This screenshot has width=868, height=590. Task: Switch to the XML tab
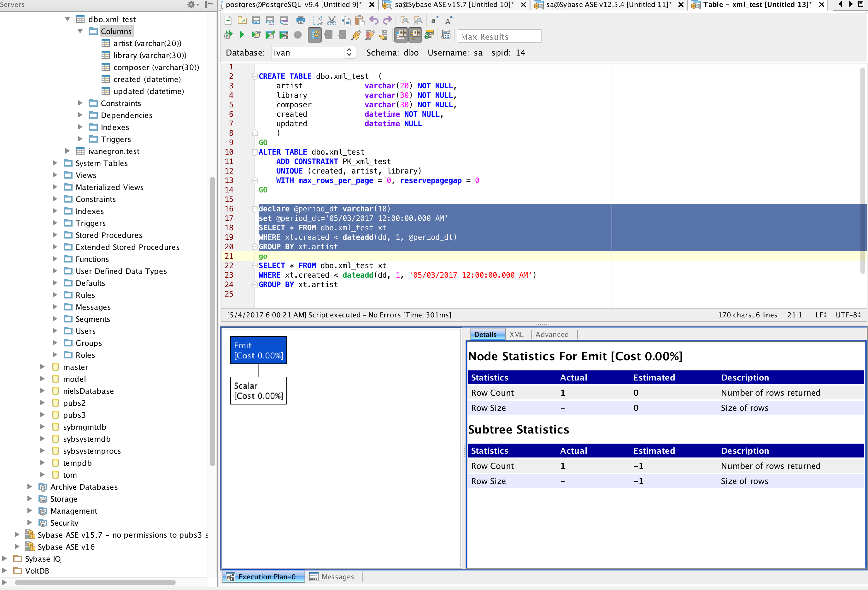tap(516, 334)
